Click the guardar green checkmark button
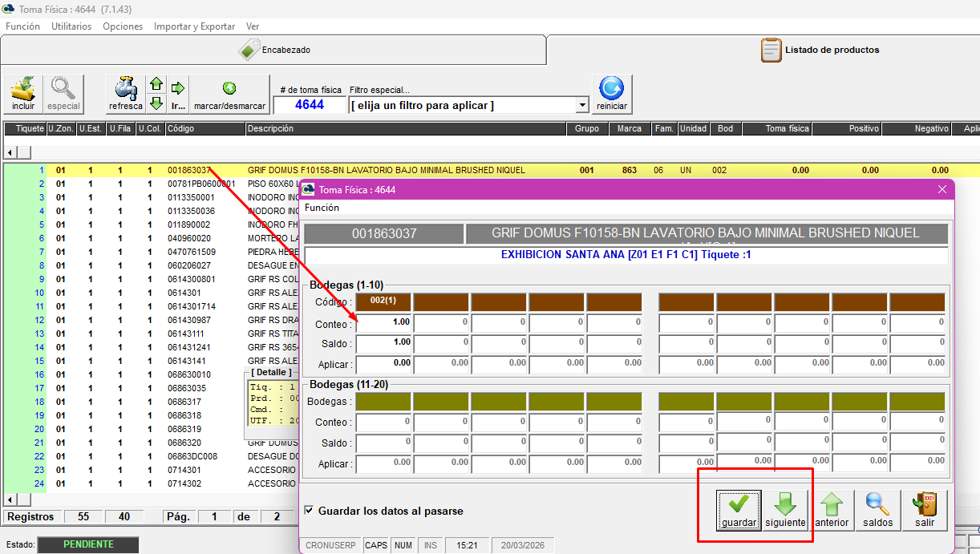This screenshot has height=554, width=980. [739, 510]
